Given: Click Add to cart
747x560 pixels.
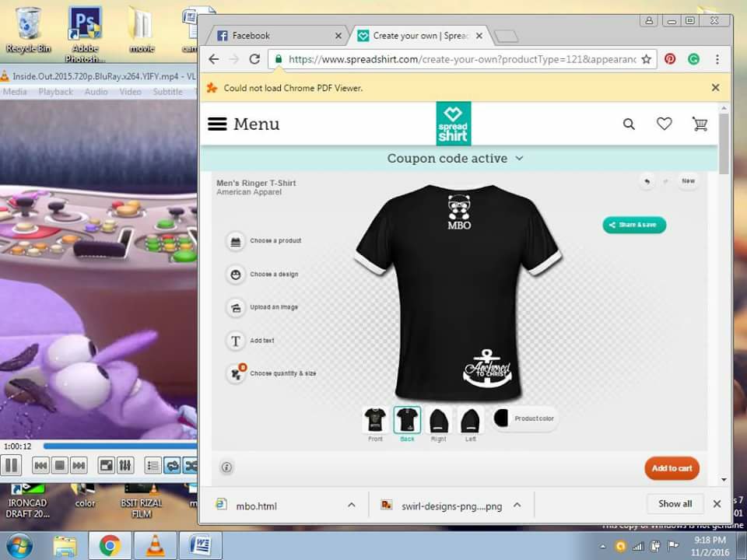Looking at the screenshot, I should 672,468.
